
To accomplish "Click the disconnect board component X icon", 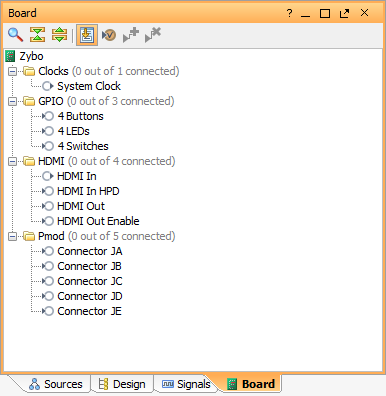I will tap(153, 35).
